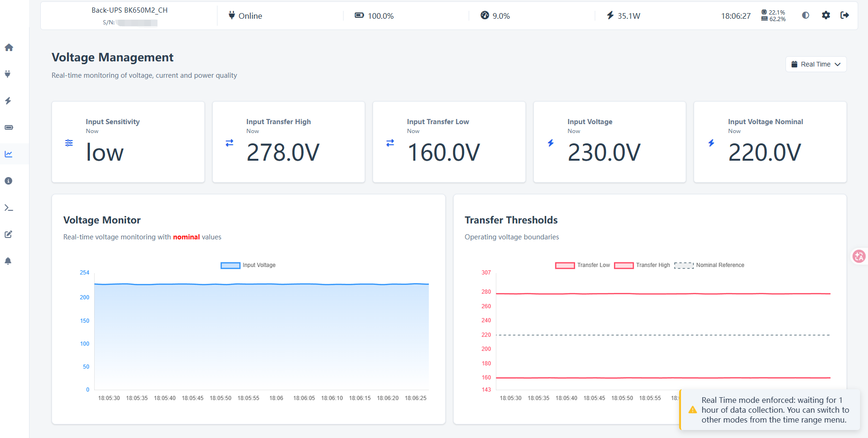Expand the Real Time range dropdown
Image resolution: width=868 pixels, height=438 pixels.
coord(816,64)
